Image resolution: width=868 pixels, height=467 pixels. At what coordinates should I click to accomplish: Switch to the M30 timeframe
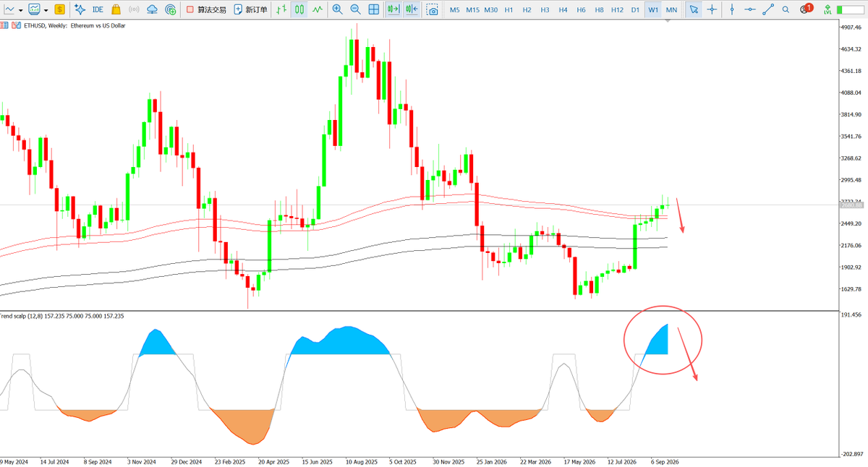[490, 9]
